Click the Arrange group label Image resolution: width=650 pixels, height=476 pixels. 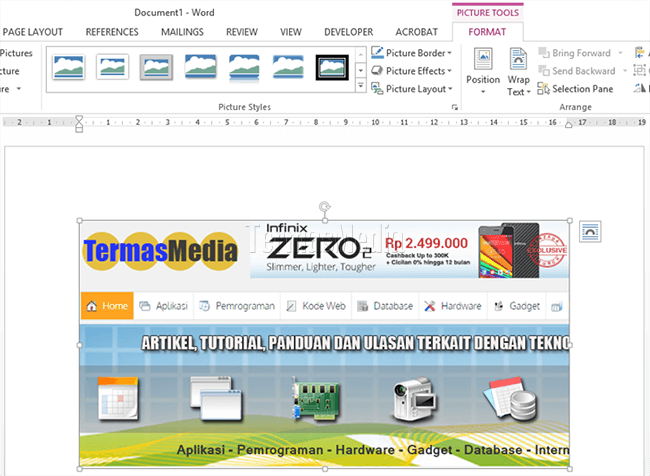[575, 107]
